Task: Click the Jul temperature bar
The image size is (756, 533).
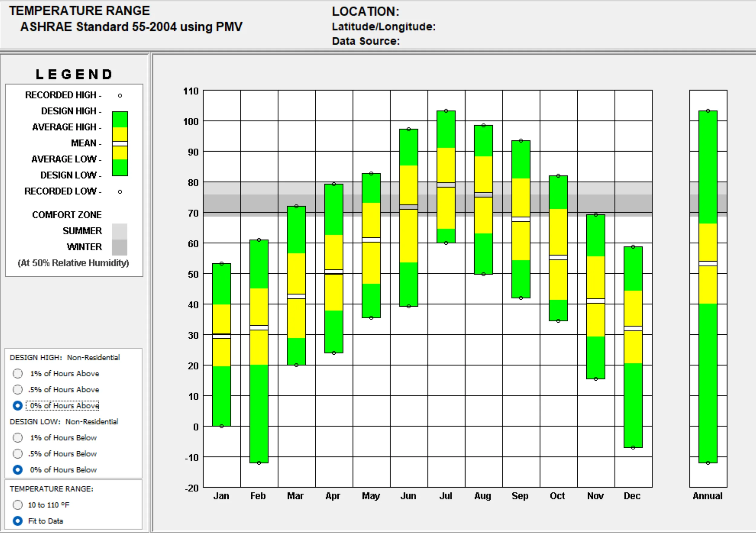Action: (x=446, y=177)
